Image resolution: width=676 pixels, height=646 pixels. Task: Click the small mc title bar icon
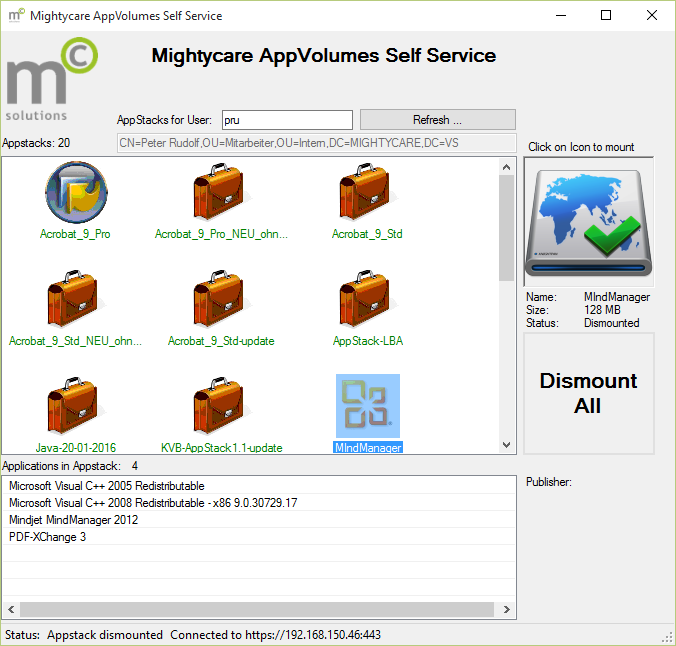point(16,16)
